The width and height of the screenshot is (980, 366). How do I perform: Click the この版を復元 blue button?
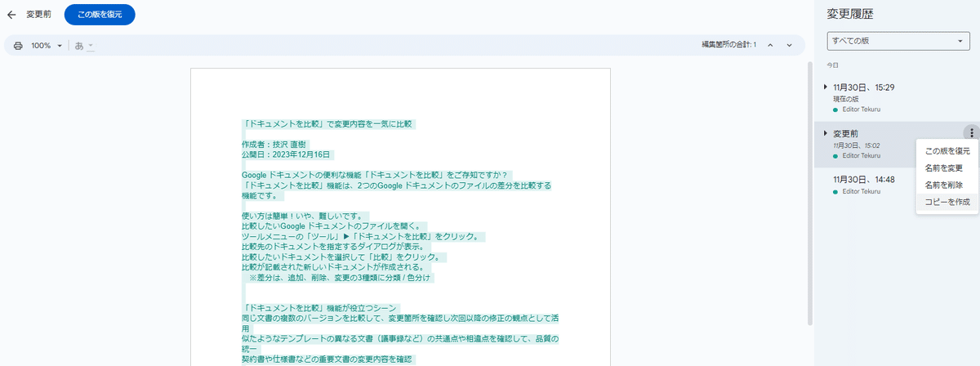coord(100,15)
